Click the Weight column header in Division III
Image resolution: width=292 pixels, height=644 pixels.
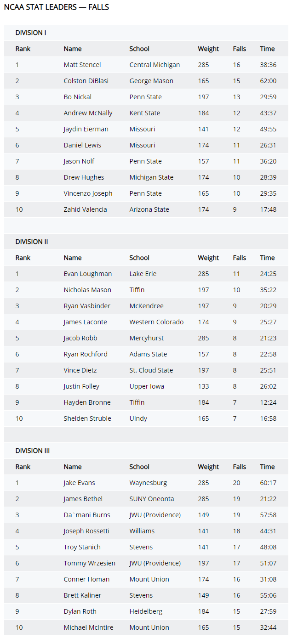[208, 467]
